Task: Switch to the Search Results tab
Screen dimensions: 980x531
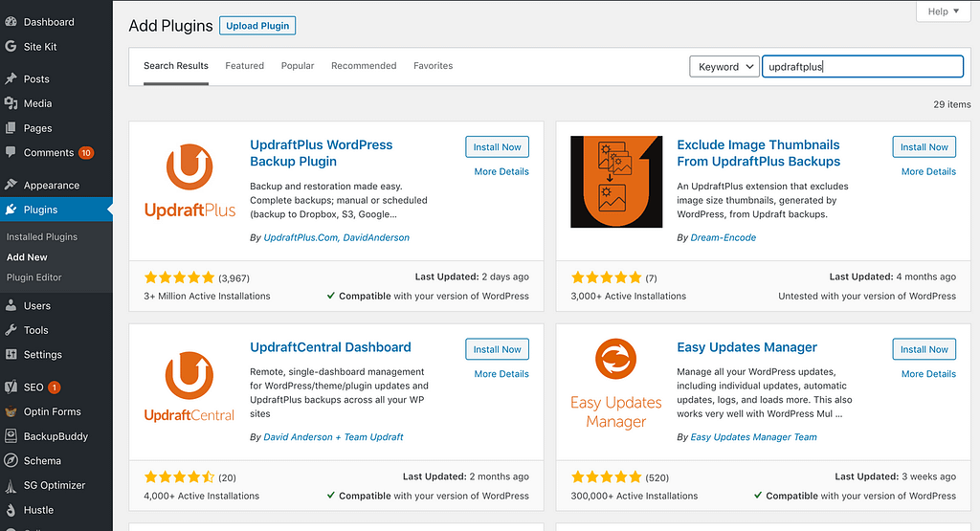Action: 176,66
